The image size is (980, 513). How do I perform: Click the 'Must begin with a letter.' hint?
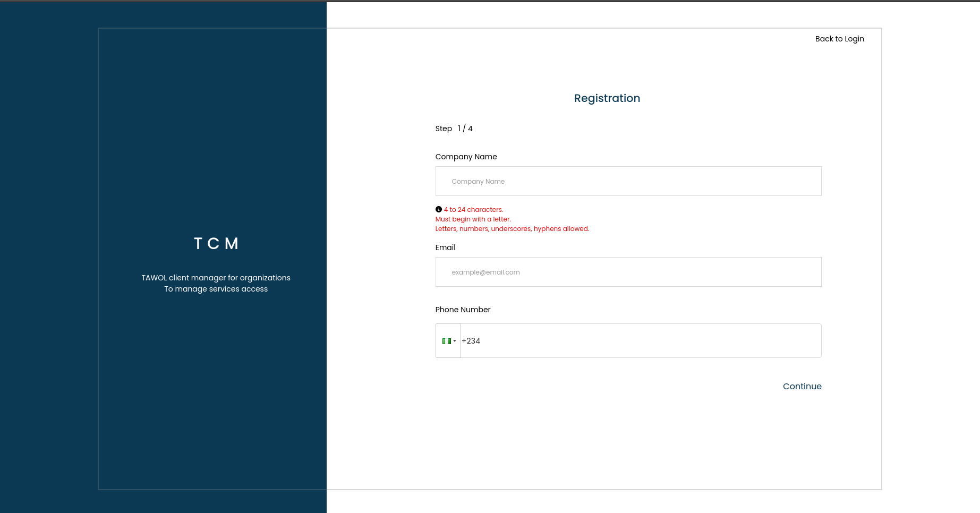pos(473,219)
